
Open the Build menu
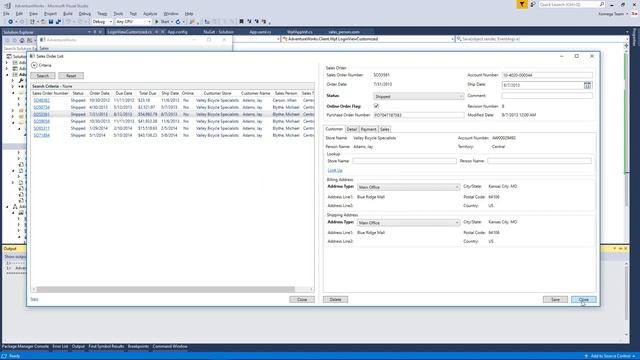68,13
